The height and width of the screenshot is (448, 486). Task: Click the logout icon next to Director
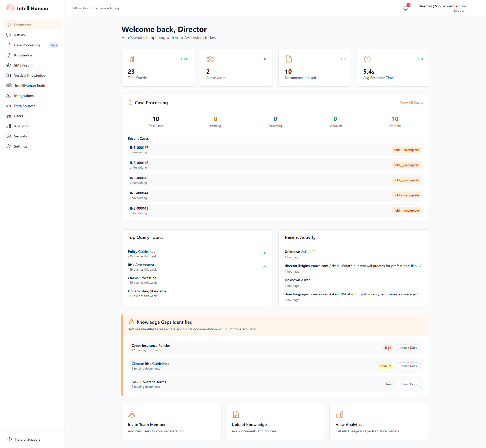[x=474, y=8]
